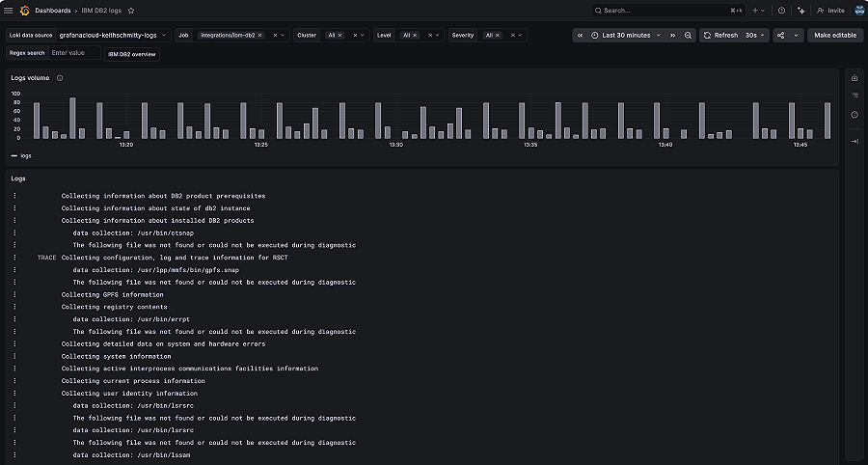Click the IBM DB2 logs breadcrumb
This screenshot has height=465, width=868.
click(x=101, y=11)
